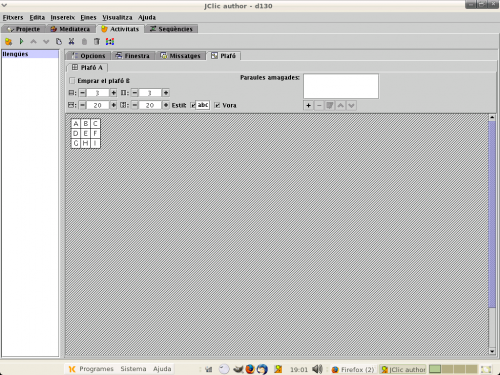Screen dimensions: 500x375
Task: Open the Eines menu
Action: (x=88, y=17)
